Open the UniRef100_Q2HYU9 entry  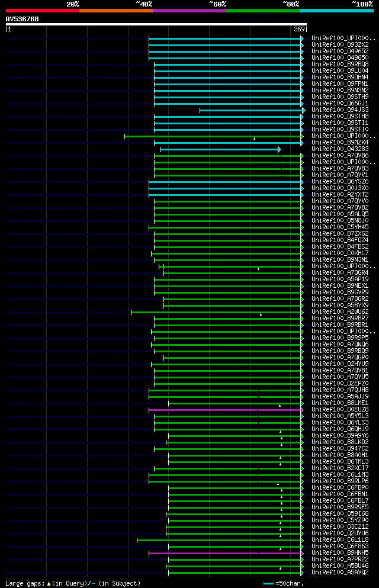pyautogui.click(x=340, y=364)
